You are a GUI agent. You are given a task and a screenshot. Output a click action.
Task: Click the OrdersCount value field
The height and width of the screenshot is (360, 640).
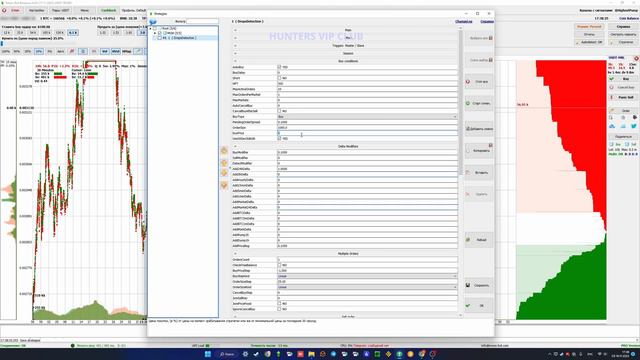click(367, 260)
